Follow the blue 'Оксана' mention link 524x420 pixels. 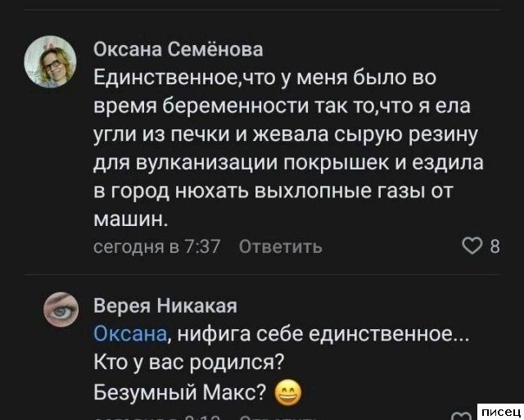pyautogui.click(x=131, y=334)
